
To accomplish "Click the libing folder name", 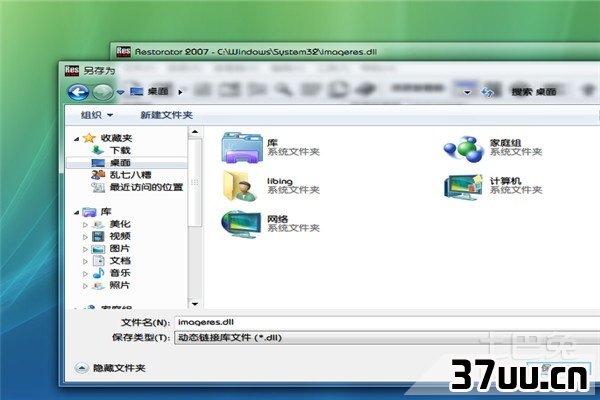I will 280,181.
